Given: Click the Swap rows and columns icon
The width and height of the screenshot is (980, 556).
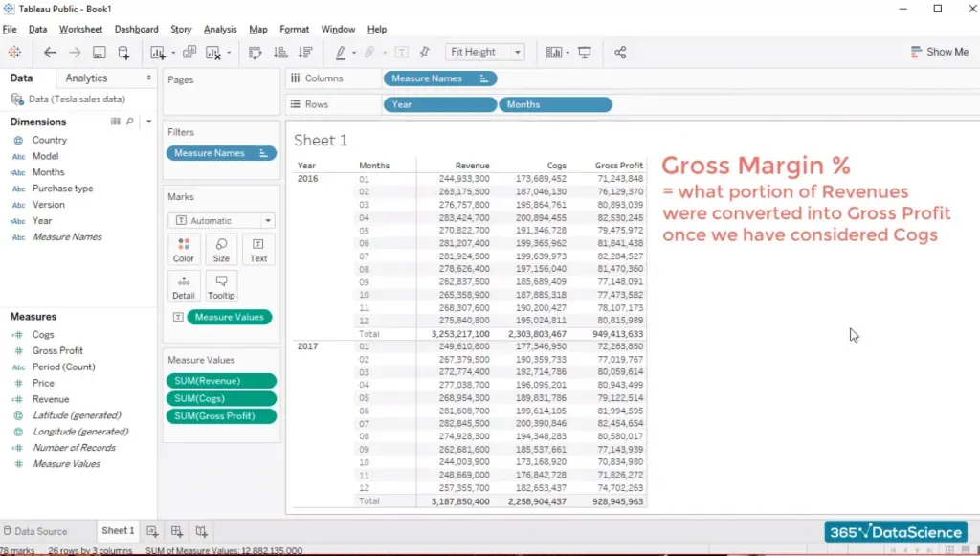Looking at the screenshot, I should pos(255,53).
